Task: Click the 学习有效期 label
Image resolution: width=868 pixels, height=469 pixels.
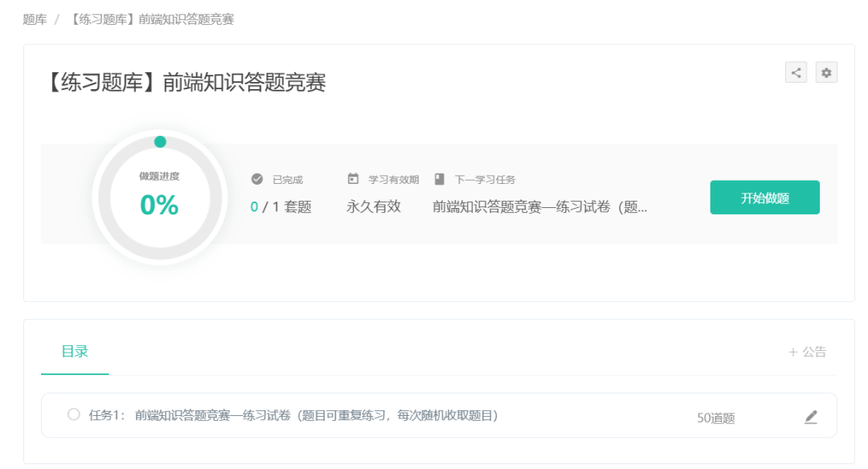Action: 394,180
